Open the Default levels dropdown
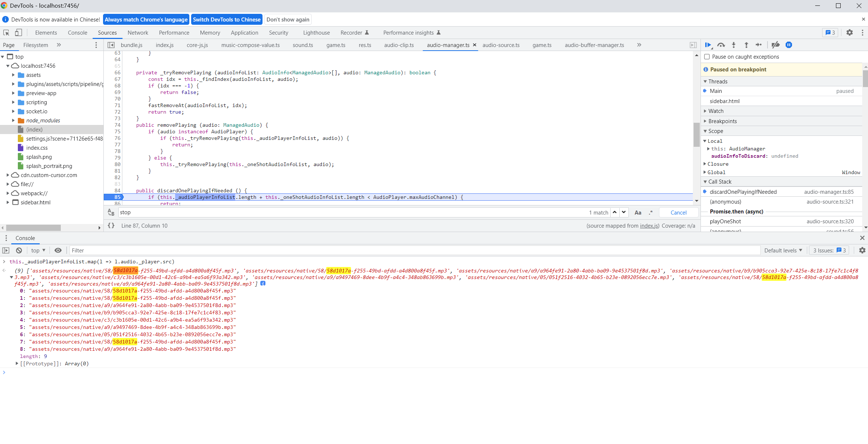868x444 pixels. pyautogui.click(x=783, y=250)
